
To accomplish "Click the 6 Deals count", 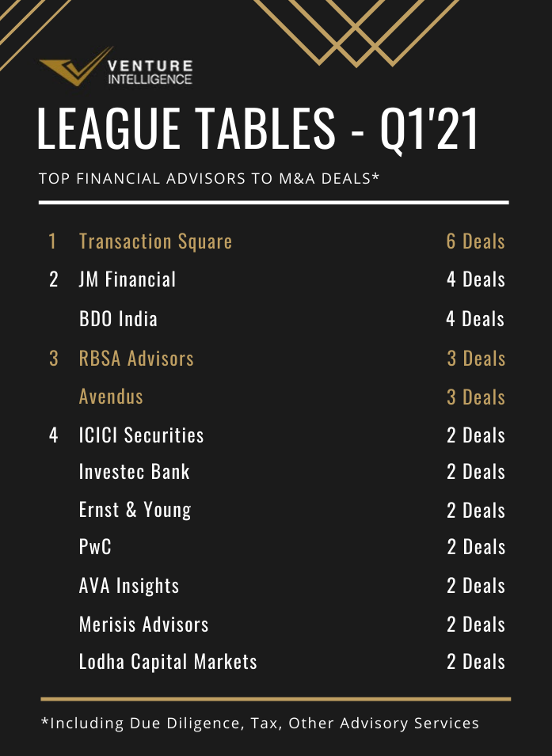I will tap(475, 241).
